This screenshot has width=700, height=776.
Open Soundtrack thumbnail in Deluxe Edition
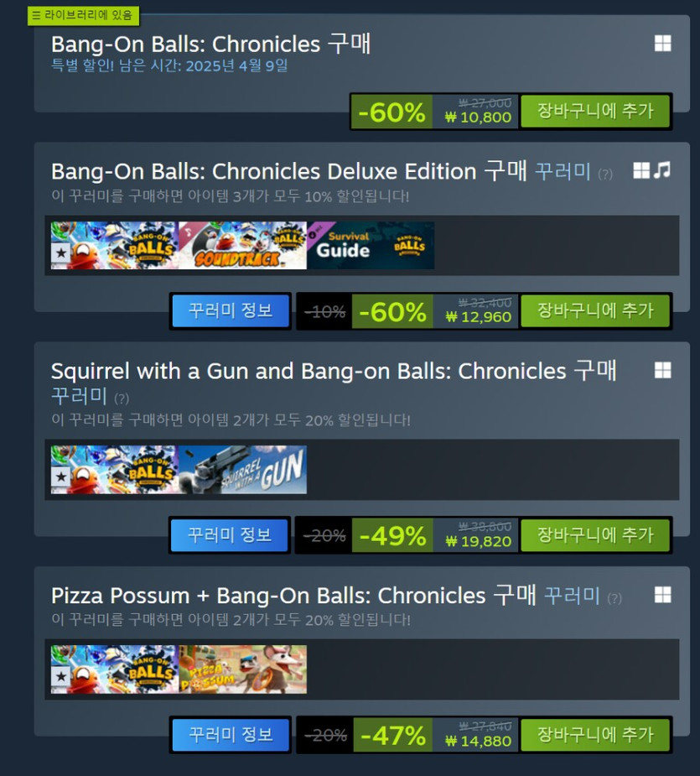pos(242,246)
